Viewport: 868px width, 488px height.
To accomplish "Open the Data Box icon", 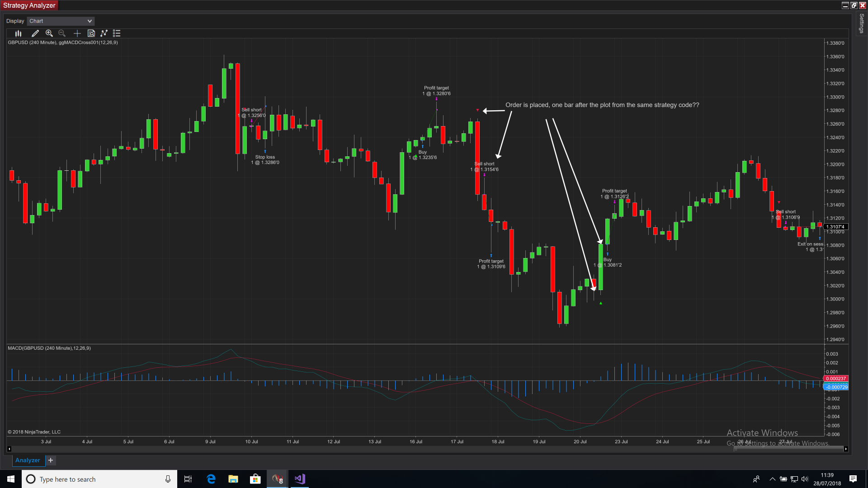I will pyautogui.click(x=91, y=33).
